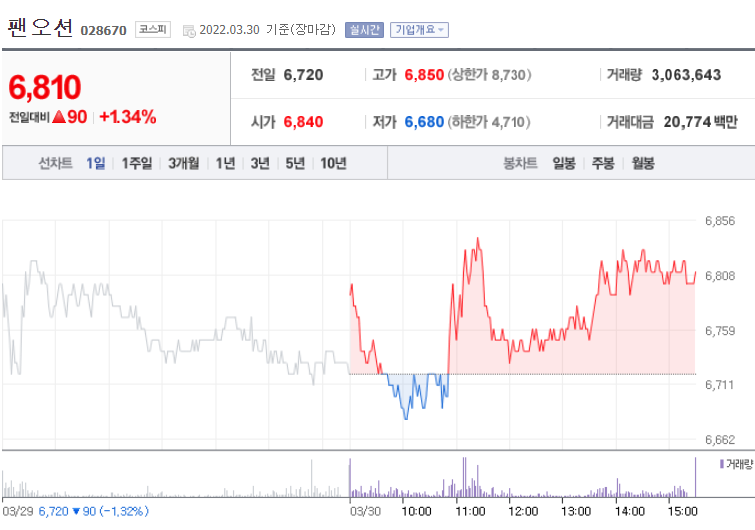The height and width of the screenshot is (530, 755).
Task: Click the 전일 value 6,720
Action: pyautogui.click(x=303, y=75)
